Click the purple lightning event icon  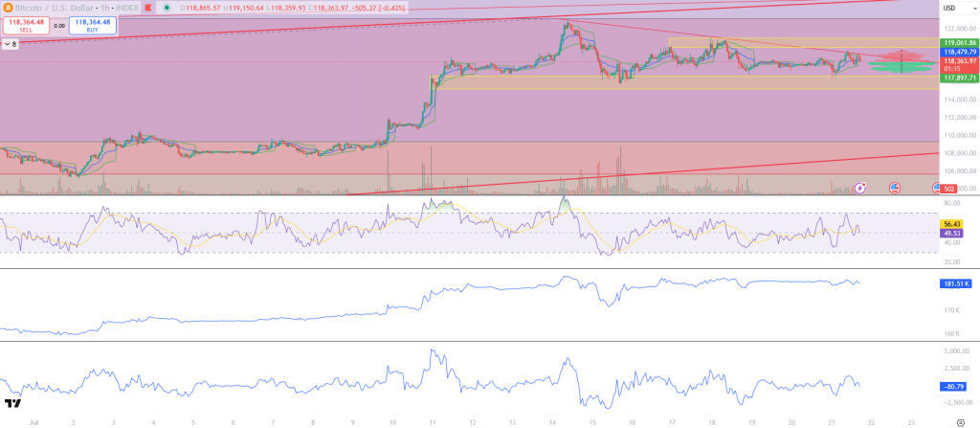860,187
